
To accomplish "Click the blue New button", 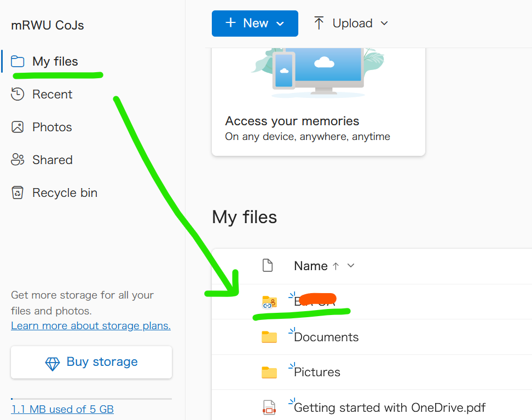I will 255,24.
